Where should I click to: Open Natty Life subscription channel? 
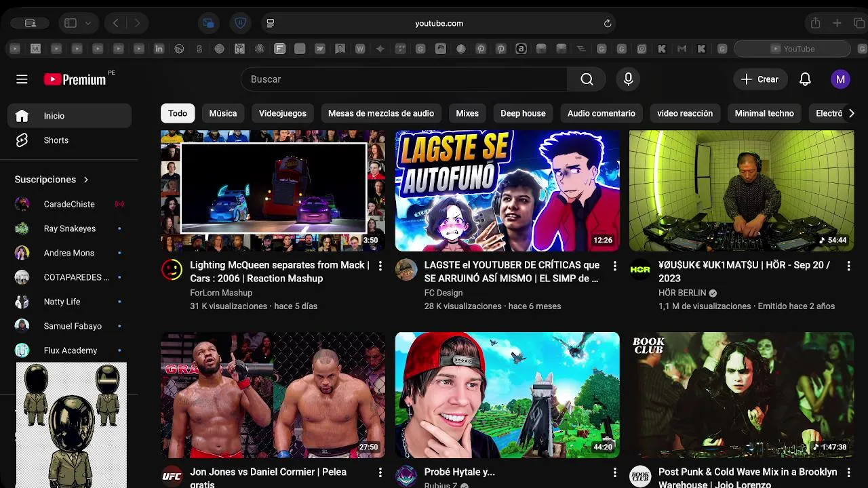click(x=69, y=302)
